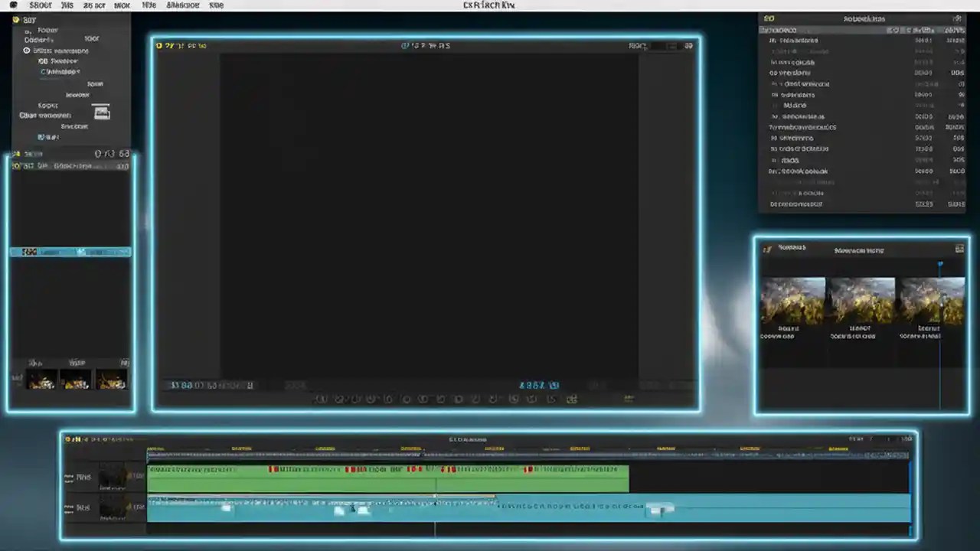Open the View menu in the menu bar

(149, 5)
